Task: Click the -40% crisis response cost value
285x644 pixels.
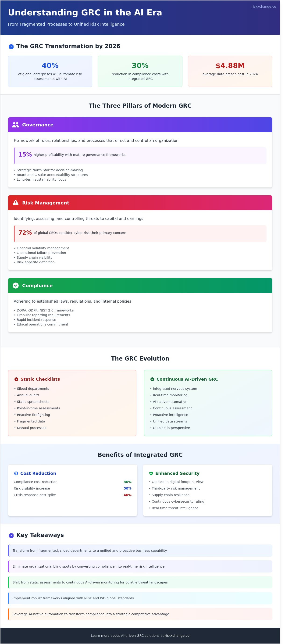Action: pos(127,495)
